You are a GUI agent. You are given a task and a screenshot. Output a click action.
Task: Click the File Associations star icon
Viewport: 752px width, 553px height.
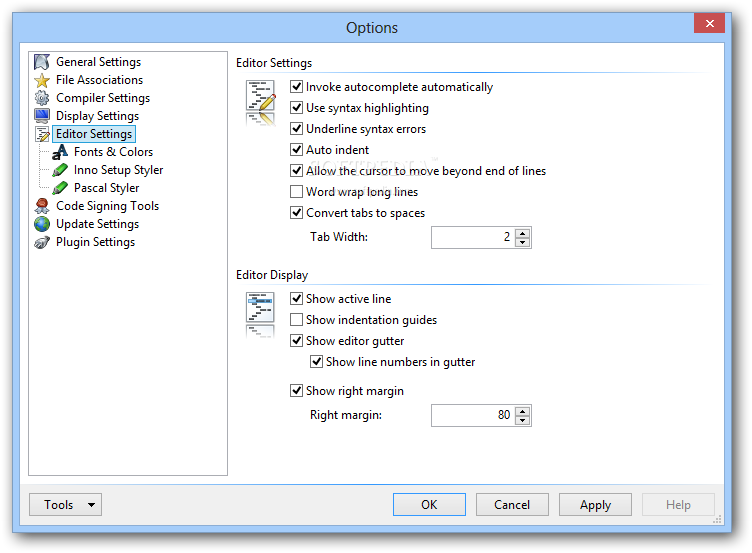click(42, 80)
